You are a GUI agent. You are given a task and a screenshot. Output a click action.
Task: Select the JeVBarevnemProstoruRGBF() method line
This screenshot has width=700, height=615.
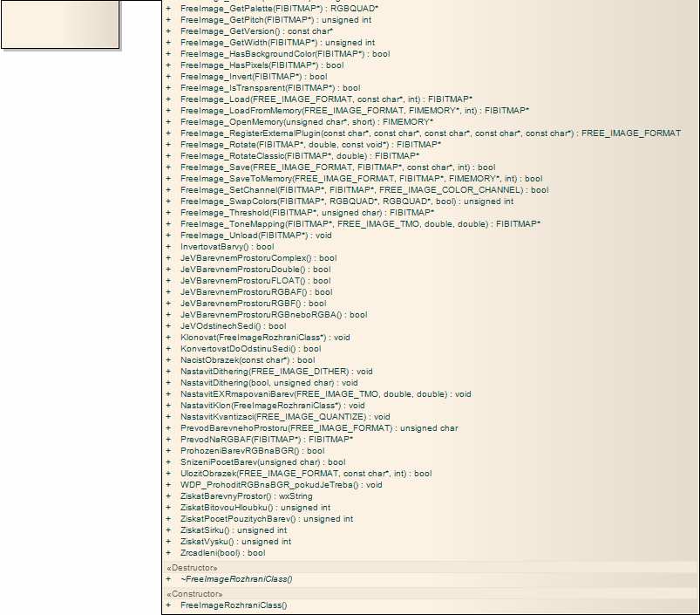pyautogui.click(x=254, y=304)
